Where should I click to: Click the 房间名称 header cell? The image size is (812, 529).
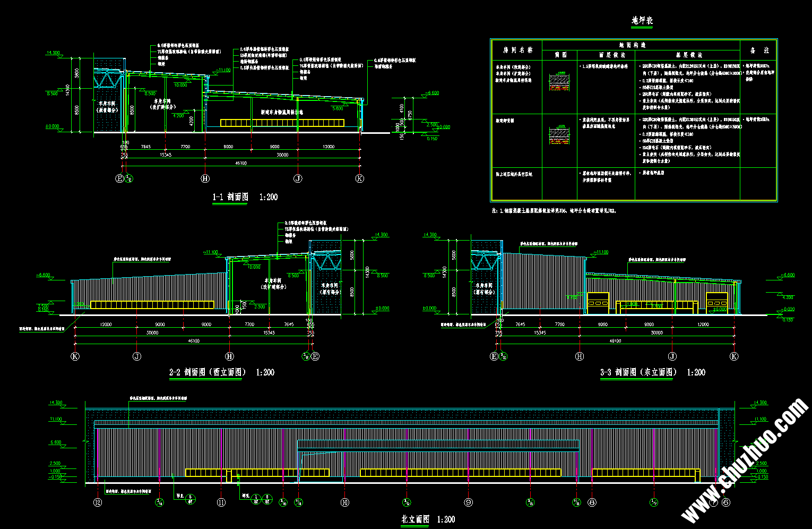pos(519,50)
